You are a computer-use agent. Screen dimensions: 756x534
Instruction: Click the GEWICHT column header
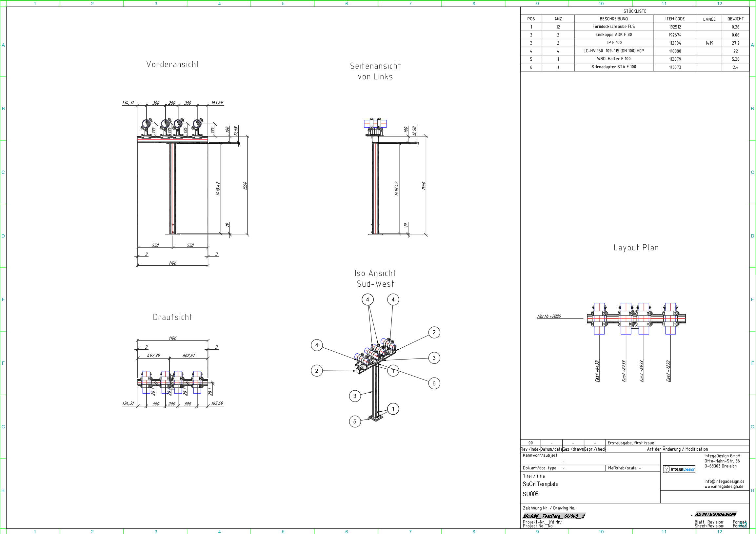click(735, 19)
